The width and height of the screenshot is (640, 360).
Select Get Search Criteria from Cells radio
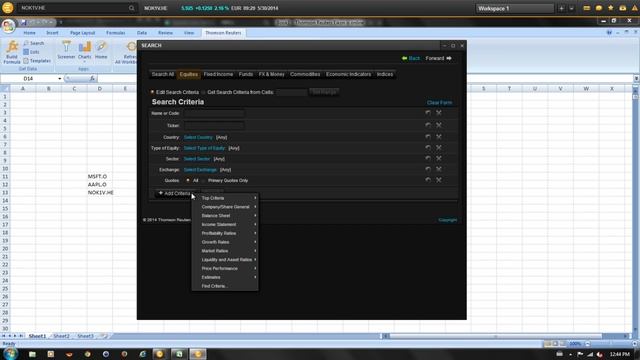pos(204,92)
